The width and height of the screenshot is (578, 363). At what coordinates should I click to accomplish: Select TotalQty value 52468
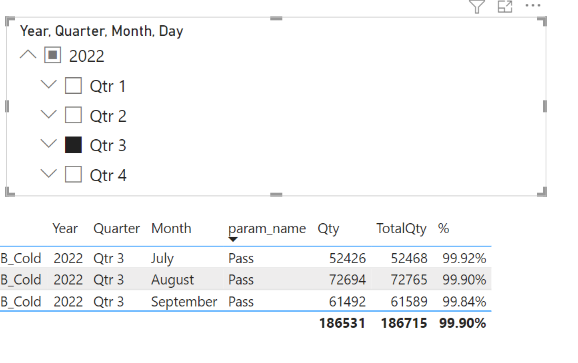409,258
